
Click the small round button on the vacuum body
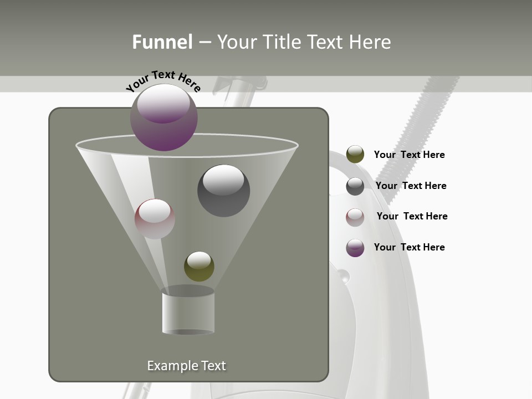[x=344, y=276]
